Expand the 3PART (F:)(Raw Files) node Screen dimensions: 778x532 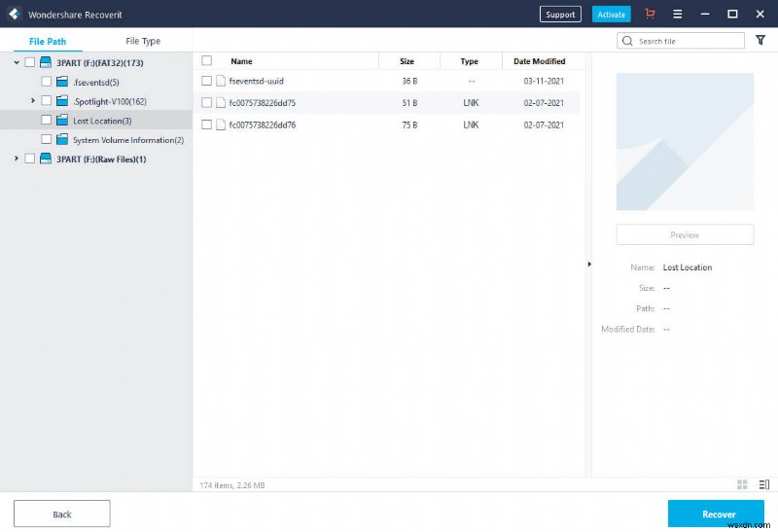click(x=17, y=159)
